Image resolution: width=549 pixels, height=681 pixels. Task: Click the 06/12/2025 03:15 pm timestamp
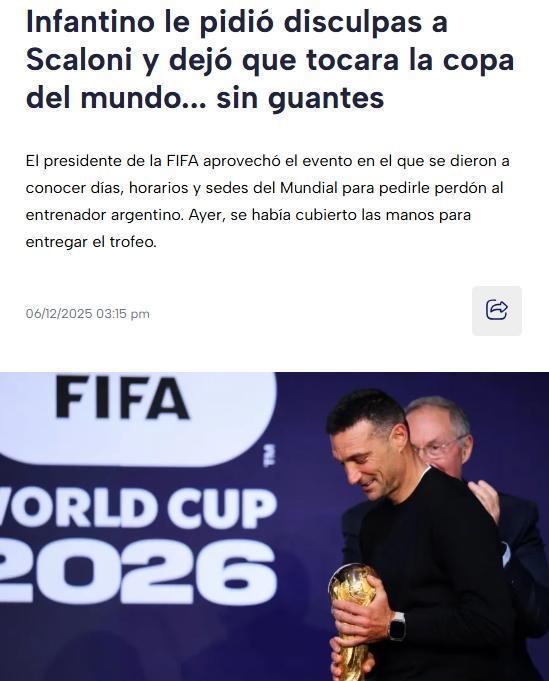88,314
